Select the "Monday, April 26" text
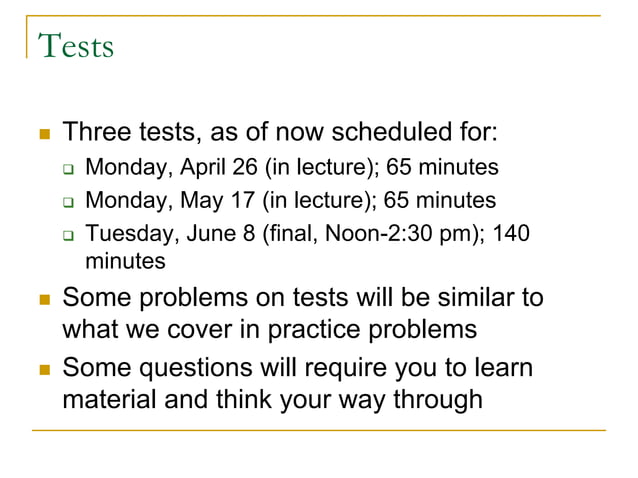 (x=171, y=167)
